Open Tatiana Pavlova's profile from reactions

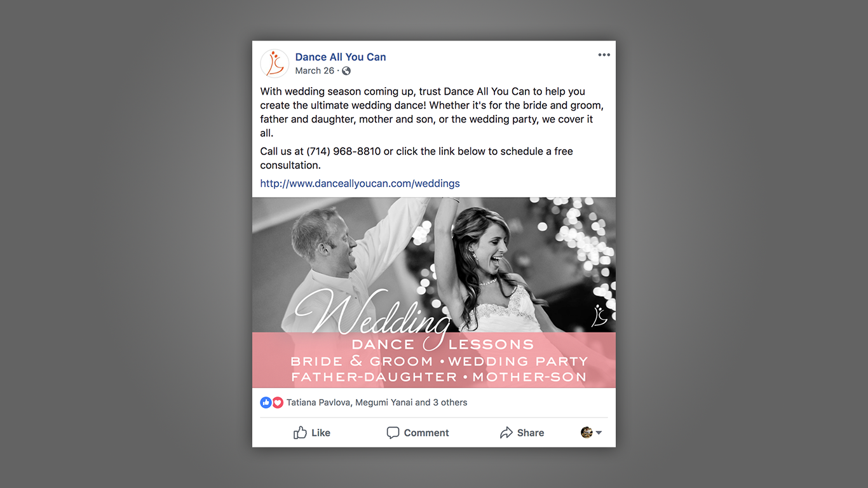[318, 402]
